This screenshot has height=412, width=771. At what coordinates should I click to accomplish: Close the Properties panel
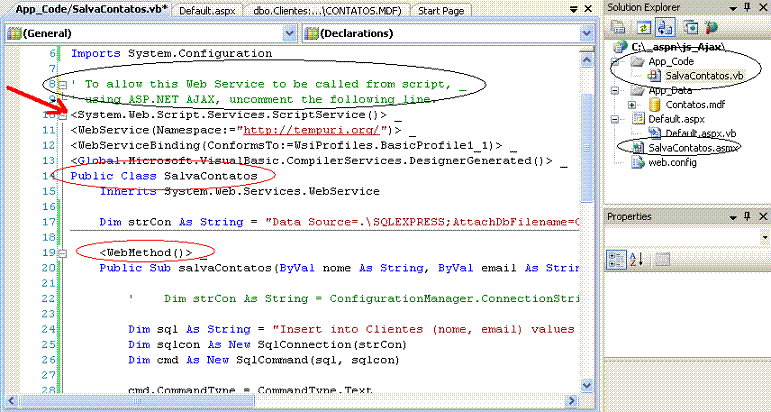(763, 216)
